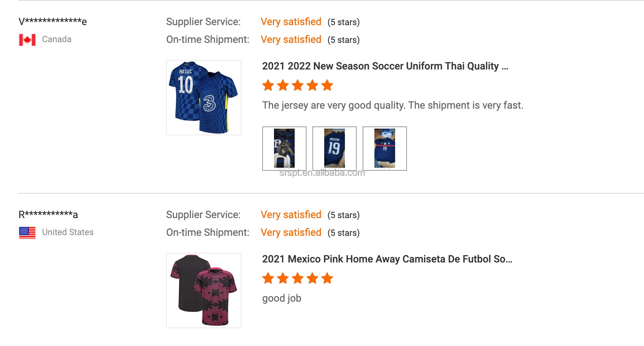This screenshot has height=346, width=644.
Task: Click the first star of the Mexico jersey rating
Action: pyautogui.click(x=268, y=278)
